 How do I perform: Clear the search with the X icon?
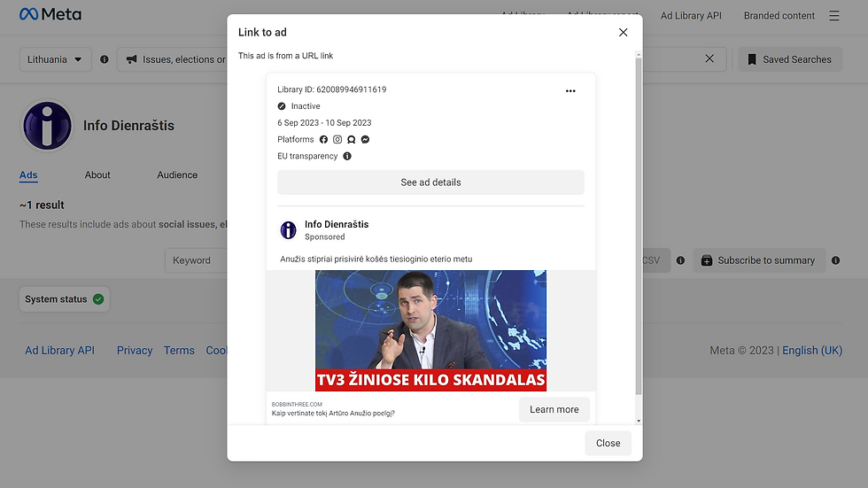709,58
